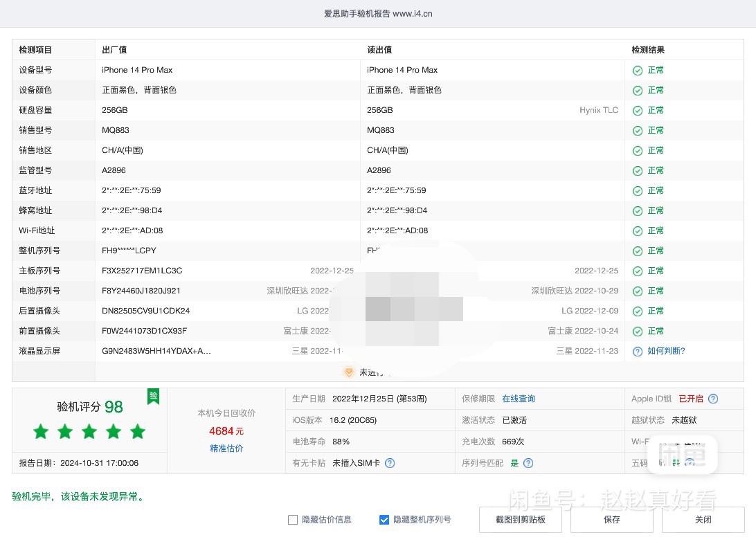Click the 富士康 2022-10-24 read value
Image resolution: width=756 pixels, height=544 pixels.
pyautogui.click(x=583, y=331)
